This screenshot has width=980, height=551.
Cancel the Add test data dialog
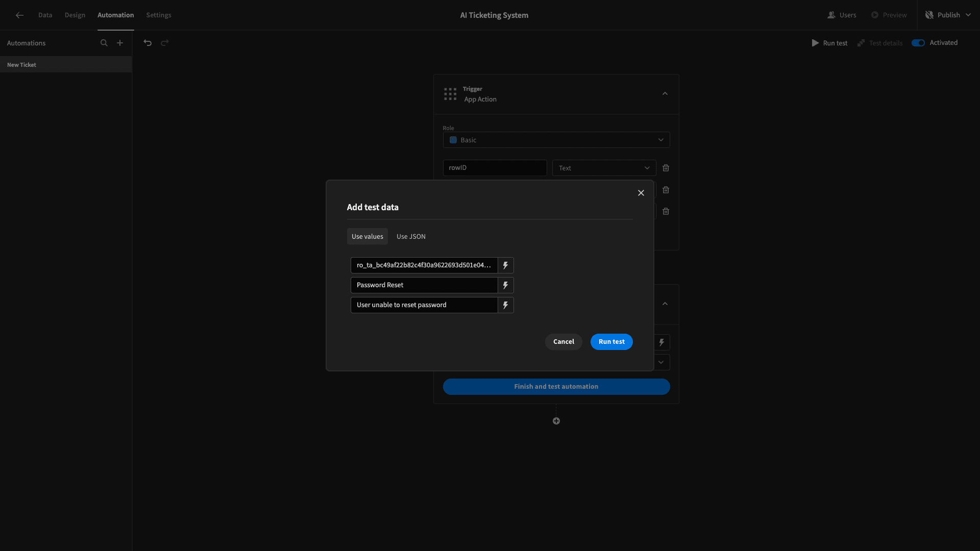click(563, 342)
